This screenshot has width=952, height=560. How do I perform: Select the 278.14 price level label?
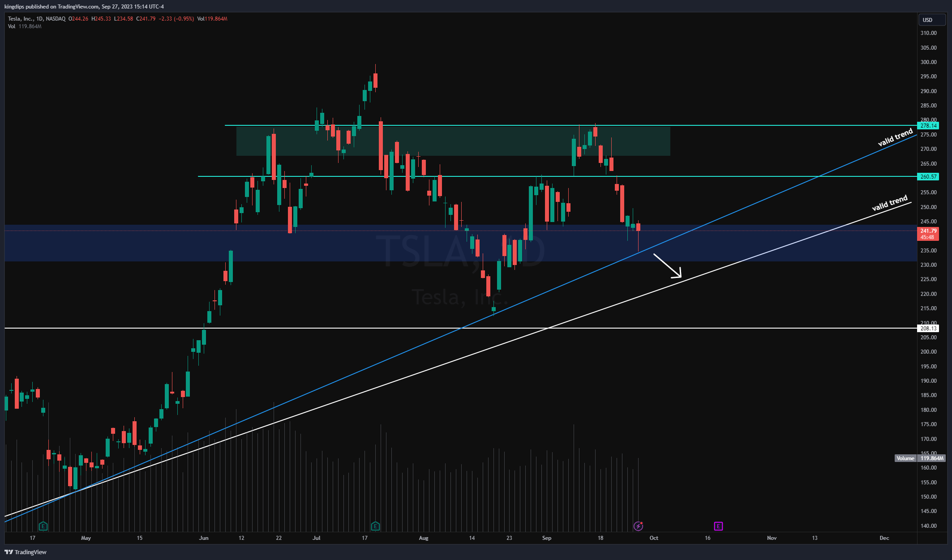tap(928, 126)
